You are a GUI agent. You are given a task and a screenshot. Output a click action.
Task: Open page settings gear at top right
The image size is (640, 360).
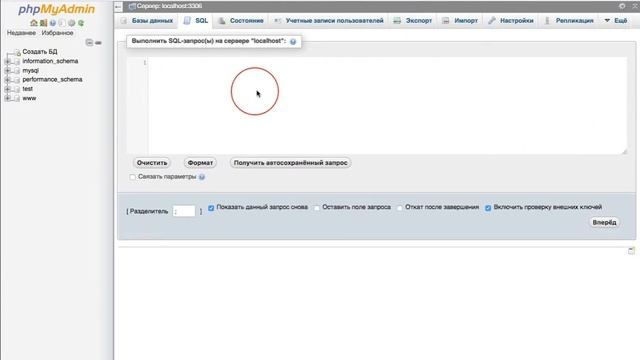pos(622,6)
